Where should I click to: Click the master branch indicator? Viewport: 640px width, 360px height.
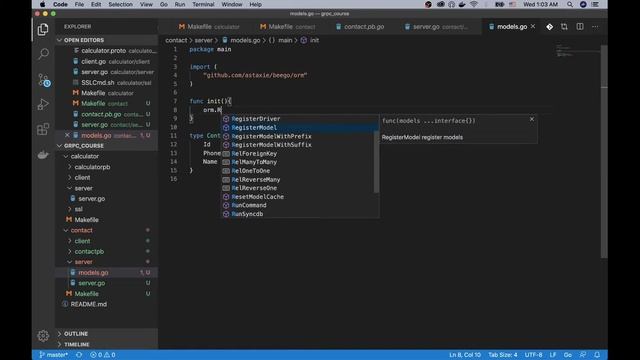click(x=53, y=355)
